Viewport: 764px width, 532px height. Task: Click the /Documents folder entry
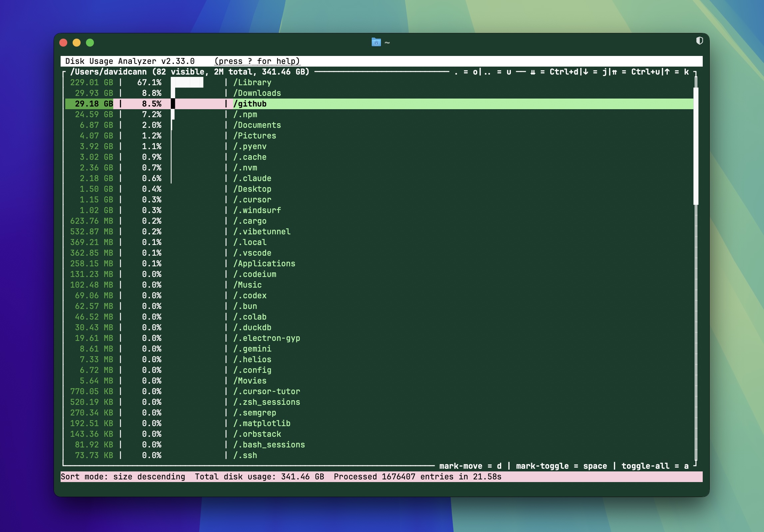(x=257, y=125)
